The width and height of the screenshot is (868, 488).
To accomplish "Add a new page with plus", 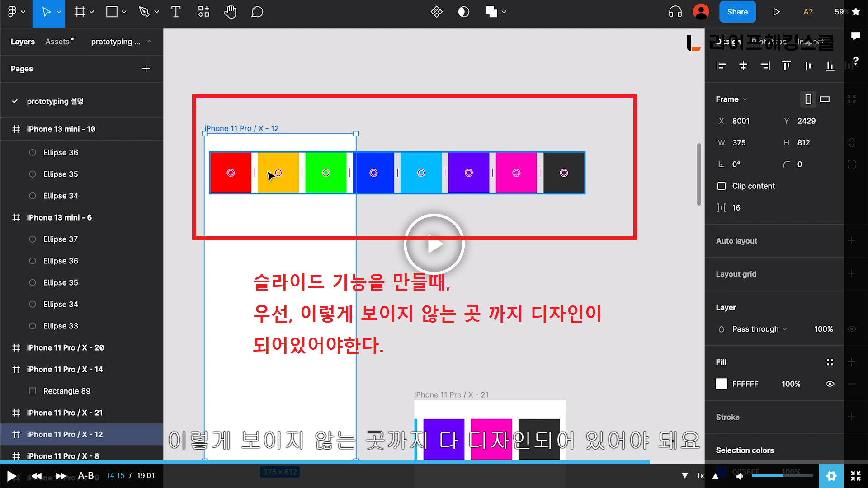I will [146, 69].
